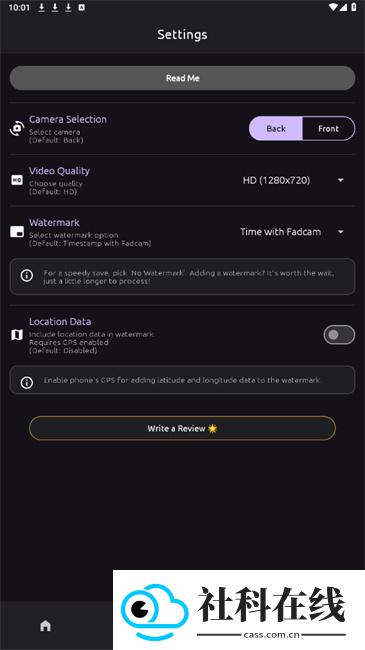The image size is (365, 650).
Task: Tap the HD icon next to Video Quality
Action: [x=17, y=180]
